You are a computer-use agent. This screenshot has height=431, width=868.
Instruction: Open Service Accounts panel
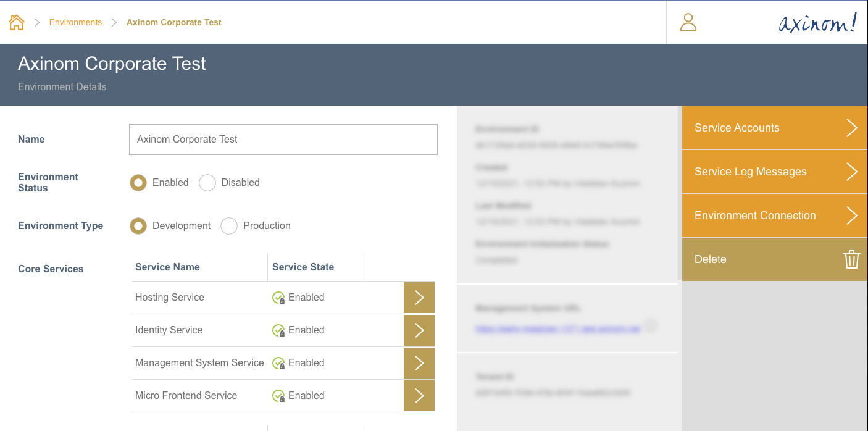click(774, 128)
